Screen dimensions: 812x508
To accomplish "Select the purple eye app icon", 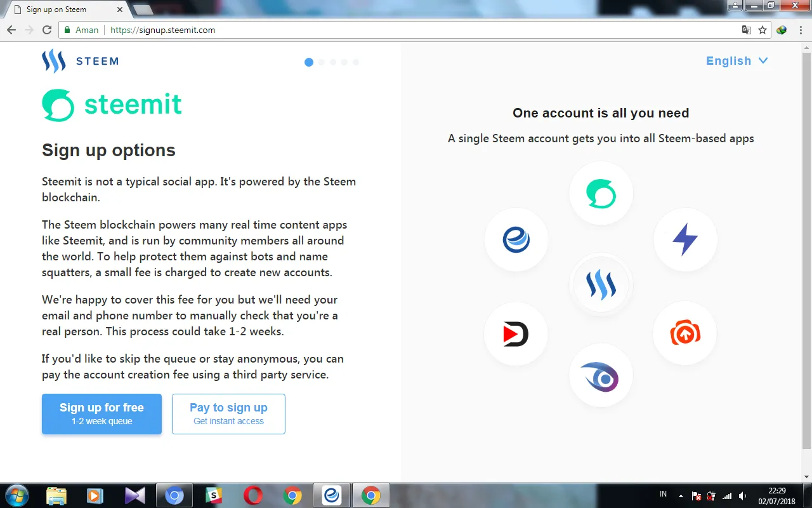I will pos(601,375).
